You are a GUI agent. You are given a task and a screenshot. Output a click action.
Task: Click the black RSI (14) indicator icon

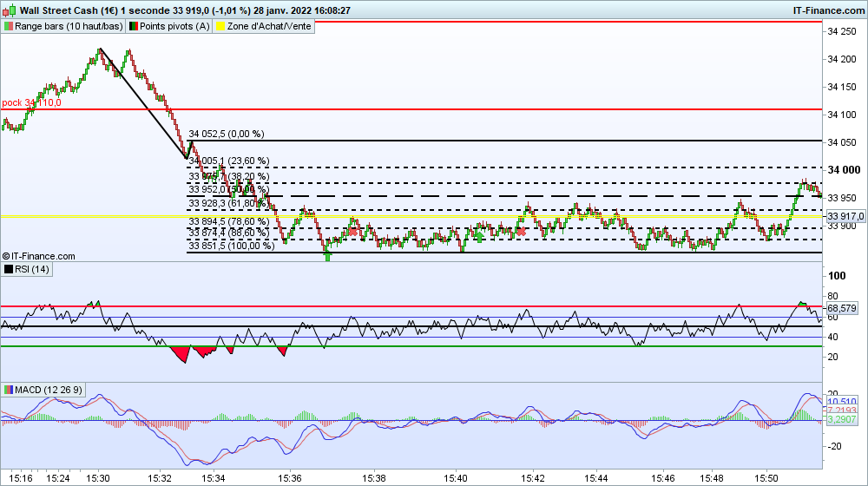click(9, 270)
